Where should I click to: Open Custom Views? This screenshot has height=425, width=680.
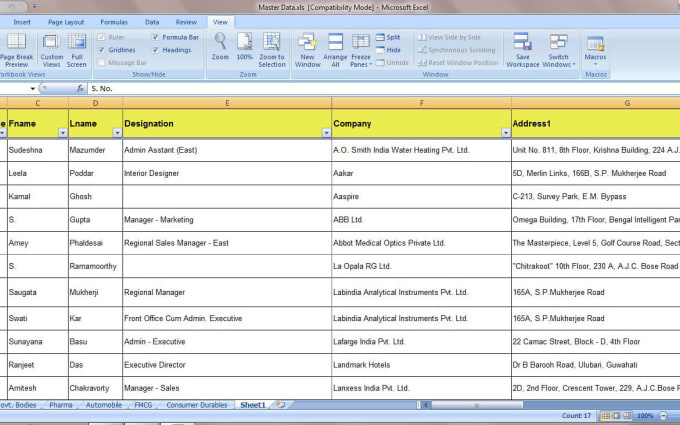point(52,50)
